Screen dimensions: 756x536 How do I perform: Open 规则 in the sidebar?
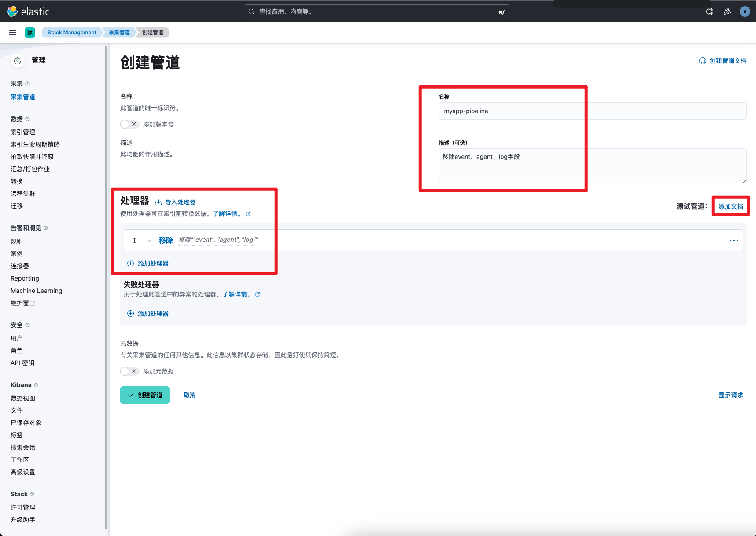click(x=17, y=241)
